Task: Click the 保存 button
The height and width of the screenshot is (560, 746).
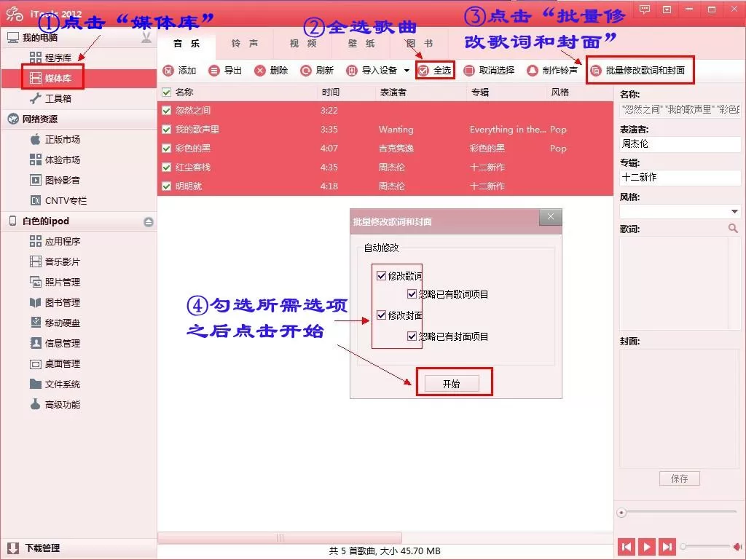Action: coord(680,478)
